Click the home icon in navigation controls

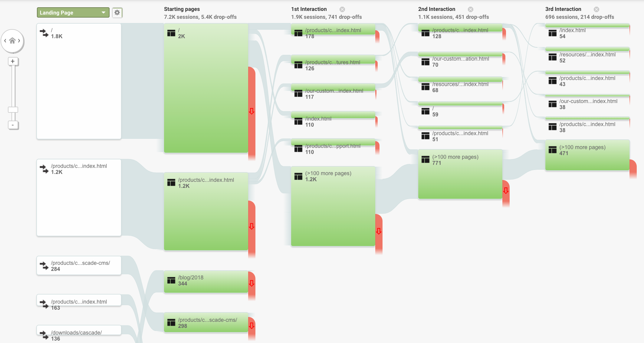click(x=12, y=40)
